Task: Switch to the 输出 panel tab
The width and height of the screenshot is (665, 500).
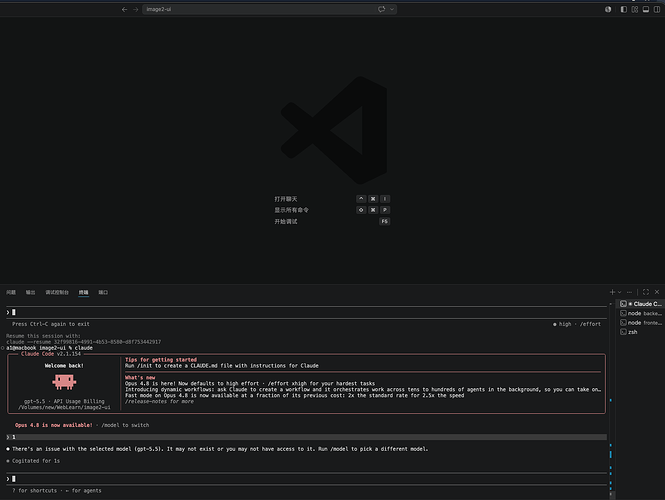Action: 31,292
